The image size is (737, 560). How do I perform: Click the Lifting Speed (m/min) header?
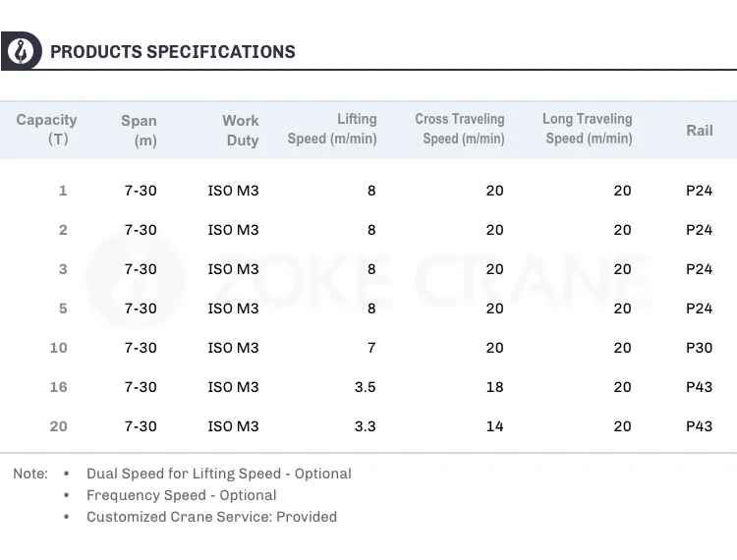(332, 129)
